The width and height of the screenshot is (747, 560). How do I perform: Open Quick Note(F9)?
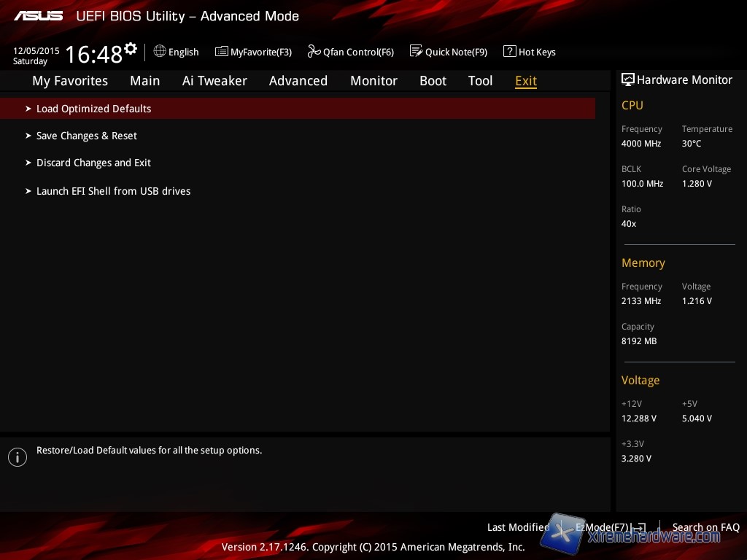pyautogui.click(x=449, y=52)
